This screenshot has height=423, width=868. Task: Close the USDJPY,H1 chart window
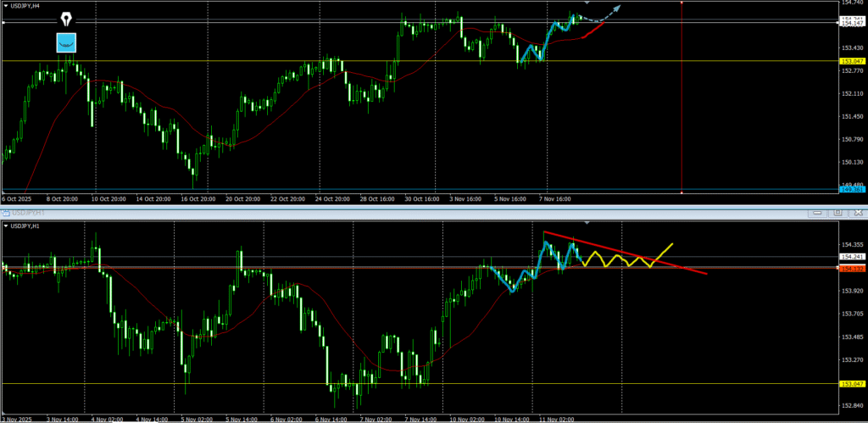pyautogui.click(x=856, y=212)
